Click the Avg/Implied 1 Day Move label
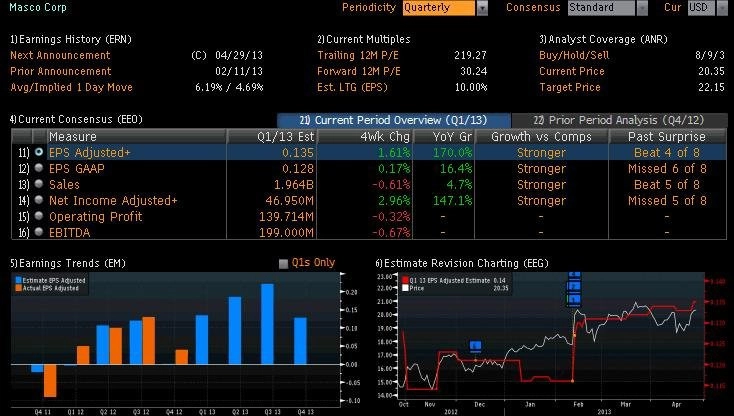The height and width of the screenshot is (416, 734). click(x=71, y=87)
